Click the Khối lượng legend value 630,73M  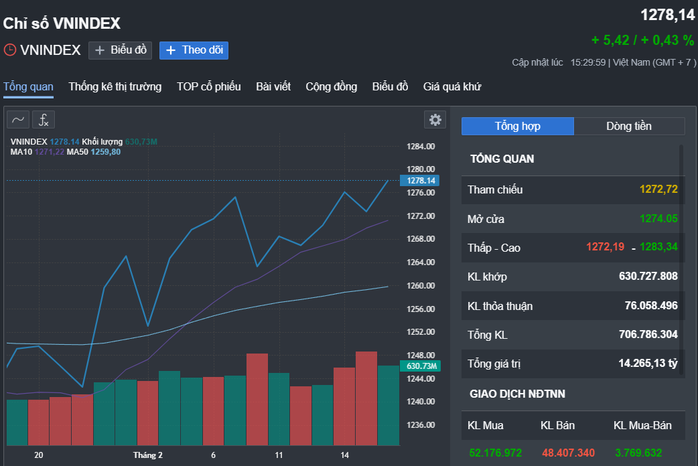[141, 142]
